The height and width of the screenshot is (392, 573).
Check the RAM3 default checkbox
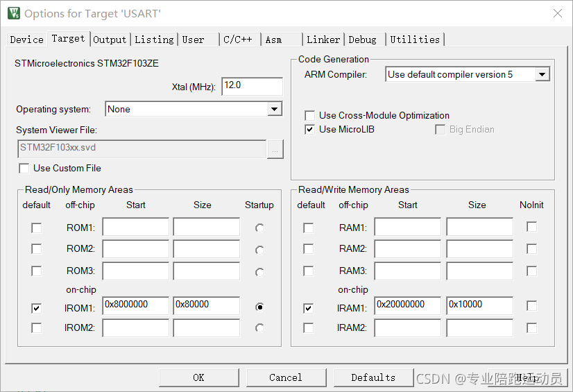click(x=309, y=271)
